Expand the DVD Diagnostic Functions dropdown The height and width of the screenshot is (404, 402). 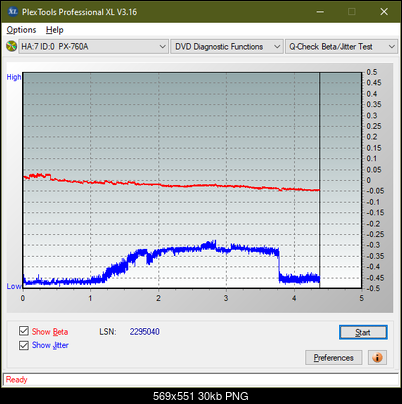click(227, 47)
